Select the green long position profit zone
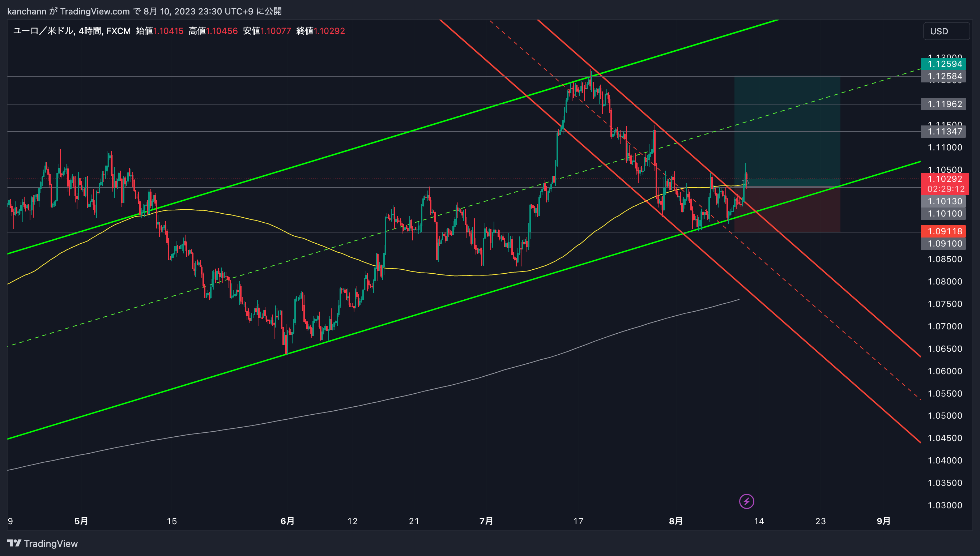 (787, 131)
